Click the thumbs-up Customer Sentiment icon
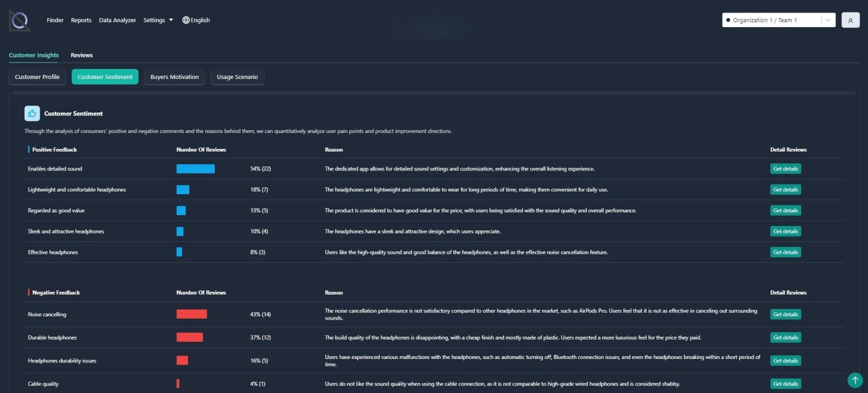 32,113
